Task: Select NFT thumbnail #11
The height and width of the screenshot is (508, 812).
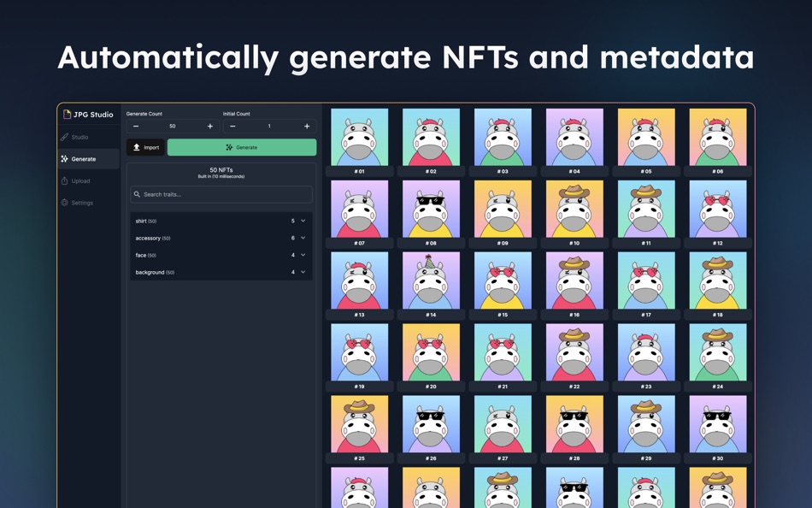Action: coord(646,209)
